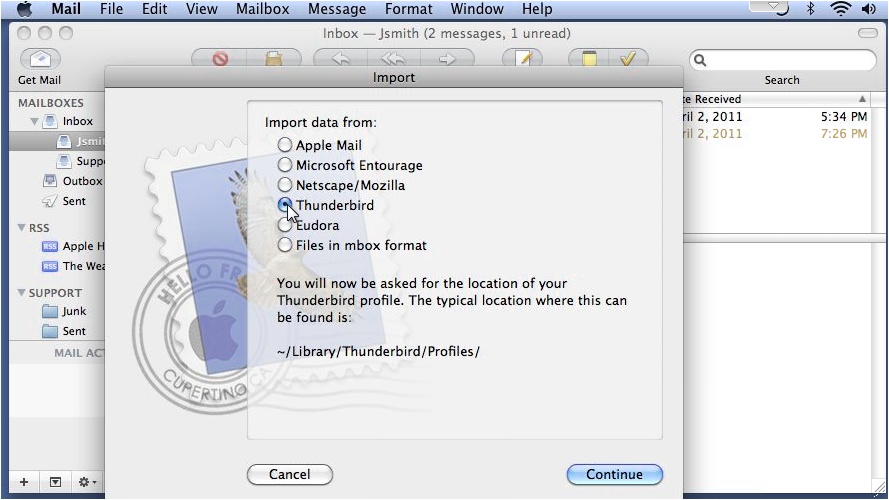Open the Format menu
This screenshot has height=500, width=889.
408,9
